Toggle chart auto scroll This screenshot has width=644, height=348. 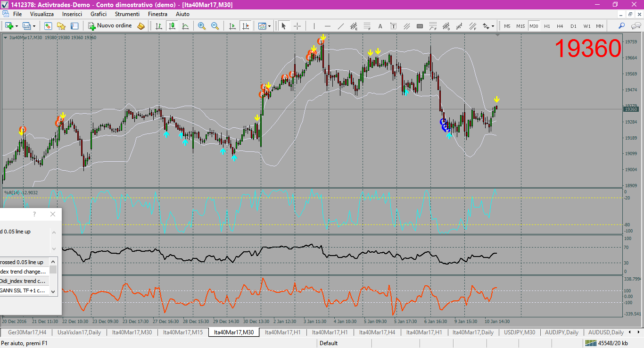click(x=232, y=26)
